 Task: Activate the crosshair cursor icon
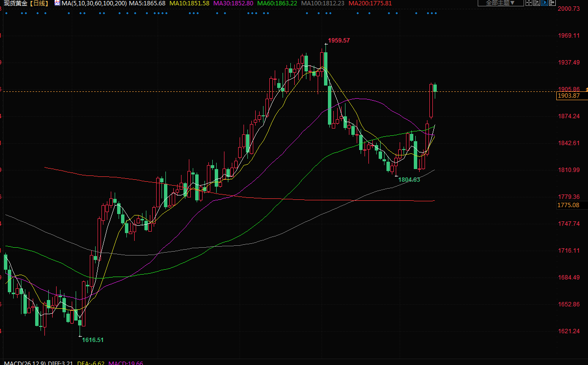coord(529,2)
